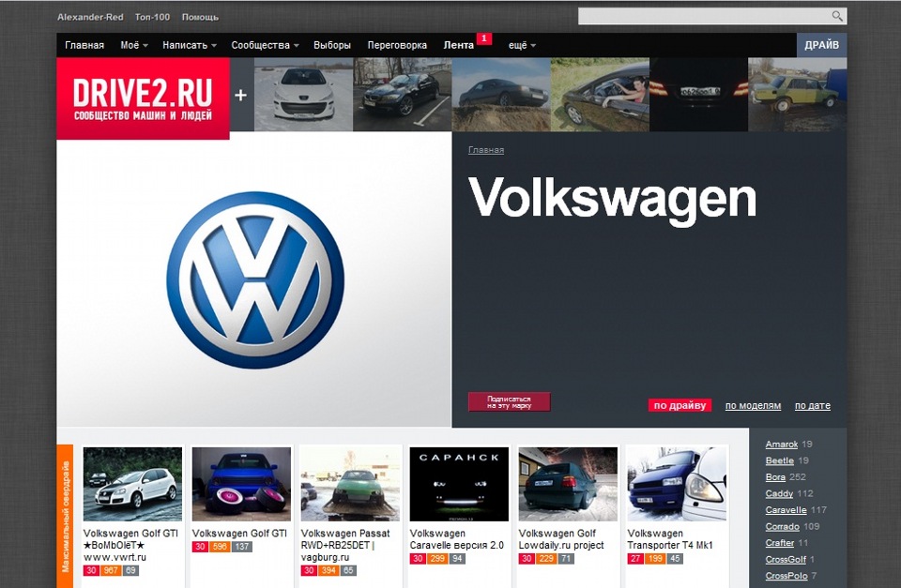Open green Passat RWD thumbnail image

pyautogui.click(x=350, y=484)
